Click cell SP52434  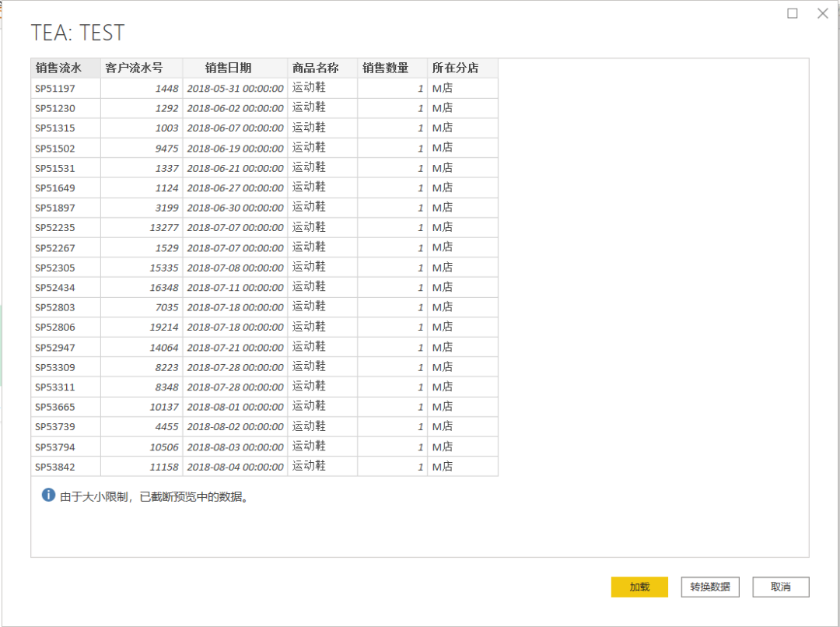(x=66, y=288)
